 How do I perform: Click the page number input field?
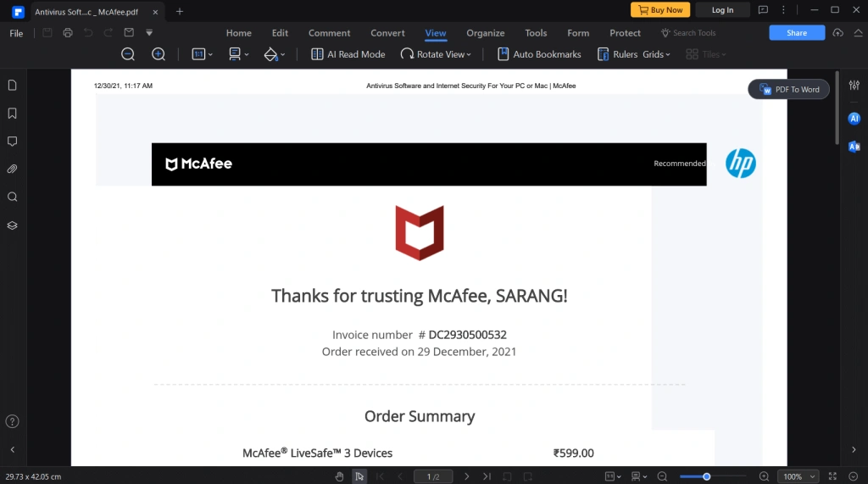point(433,476)
